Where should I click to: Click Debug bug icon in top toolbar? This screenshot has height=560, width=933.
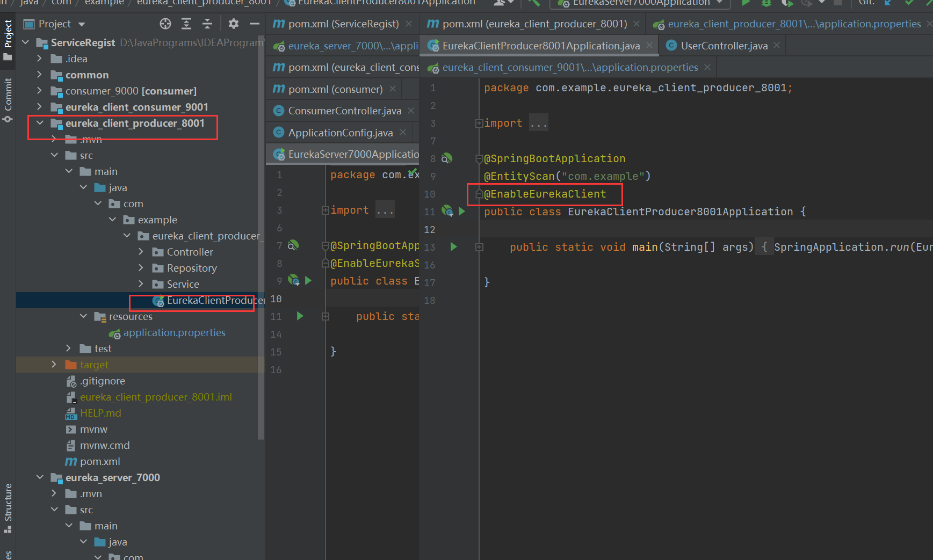click(766, 3)
